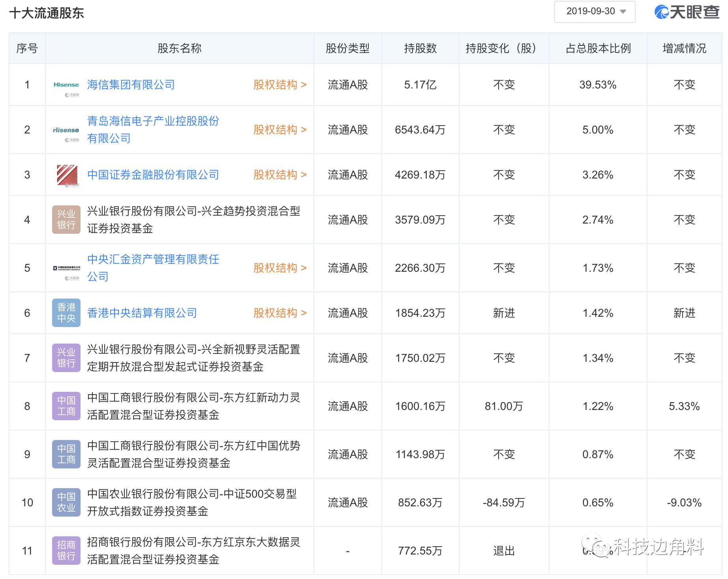This screenshot has width=728, height=579.
Task: Select the 0.65% share ratio
Action: [x=598, y=503]
